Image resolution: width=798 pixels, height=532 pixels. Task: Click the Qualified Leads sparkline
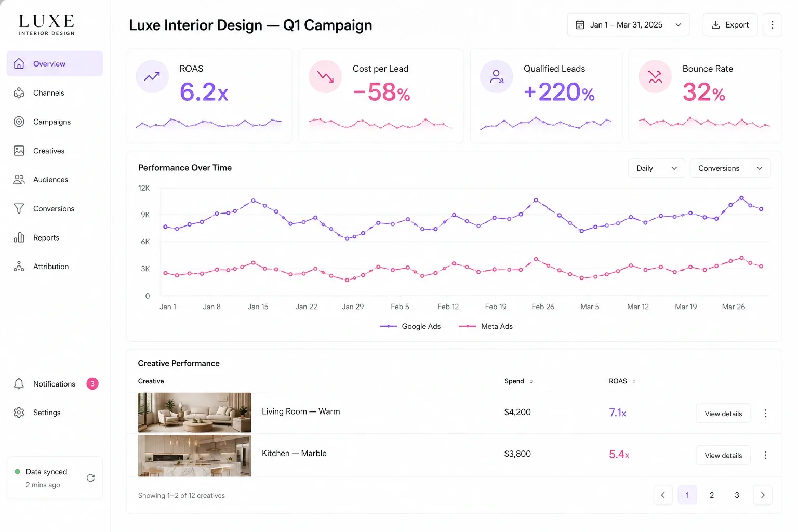[x=546, y=123]
